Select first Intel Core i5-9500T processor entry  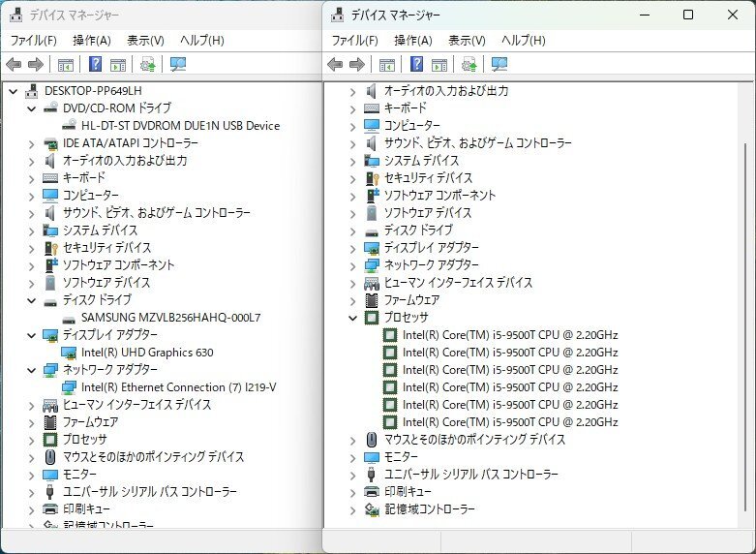[x=510, y=335]
